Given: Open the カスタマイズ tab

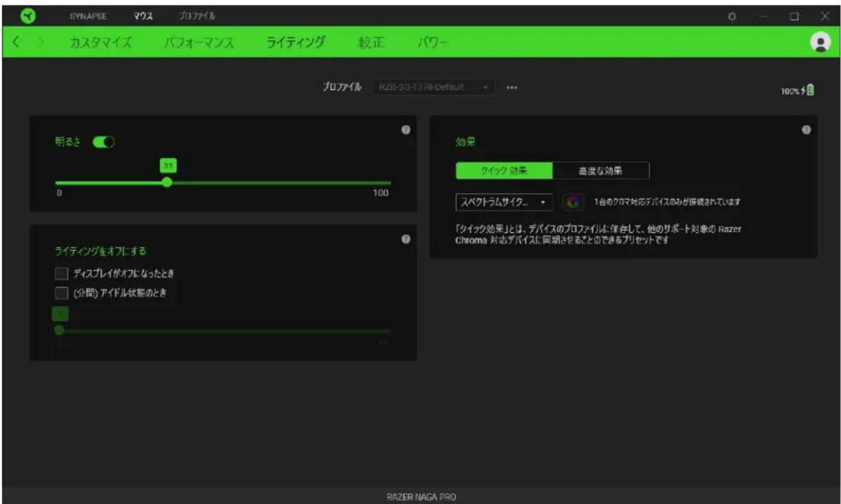Looking at the screenshot, I should tap(101, 43).
